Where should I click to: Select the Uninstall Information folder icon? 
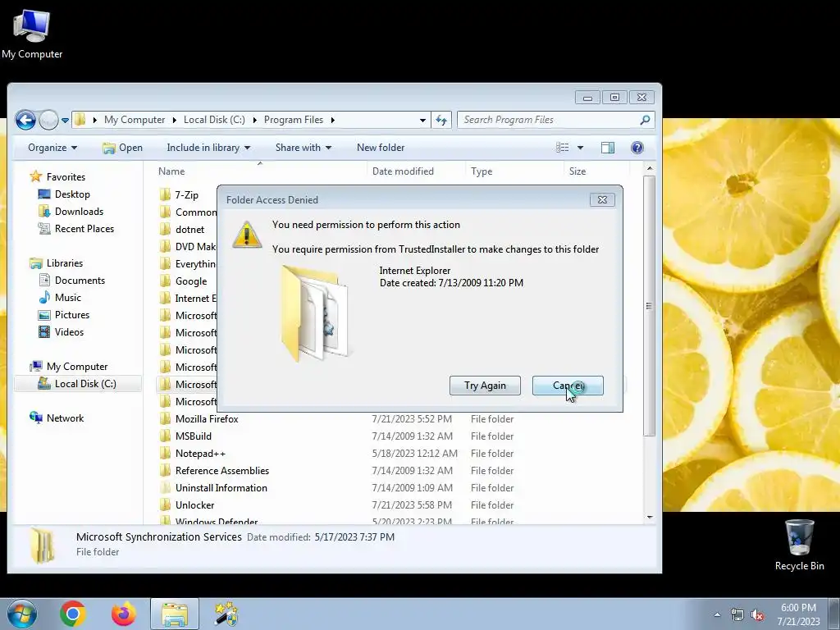click(165, 488)
